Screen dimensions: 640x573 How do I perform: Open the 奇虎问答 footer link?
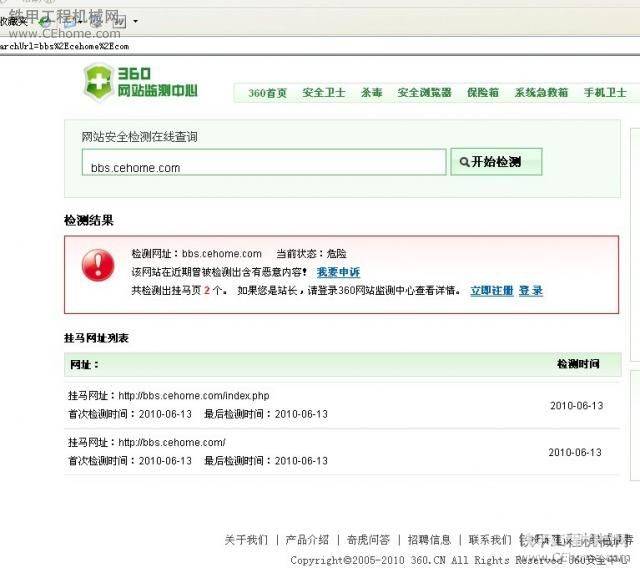[x=368, y=540]
